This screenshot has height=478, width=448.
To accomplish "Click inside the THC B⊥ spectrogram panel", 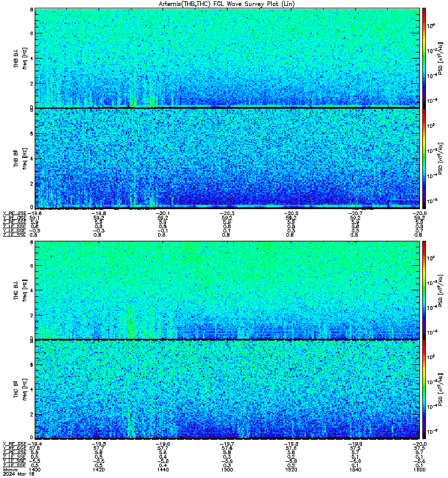I will [227, 290].
